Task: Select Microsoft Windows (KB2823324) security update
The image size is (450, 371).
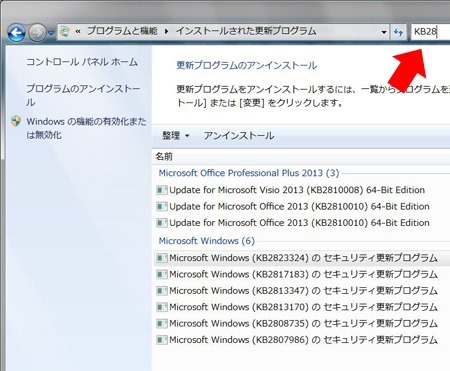Action: (x=302, y=258)
